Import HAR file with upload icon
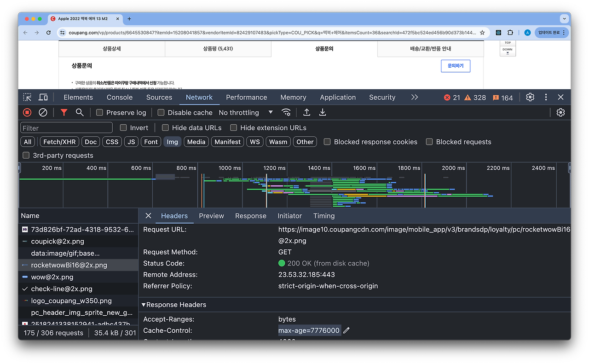Image resolution: width=589 pixels, height=364 pixels. point(306,112)
